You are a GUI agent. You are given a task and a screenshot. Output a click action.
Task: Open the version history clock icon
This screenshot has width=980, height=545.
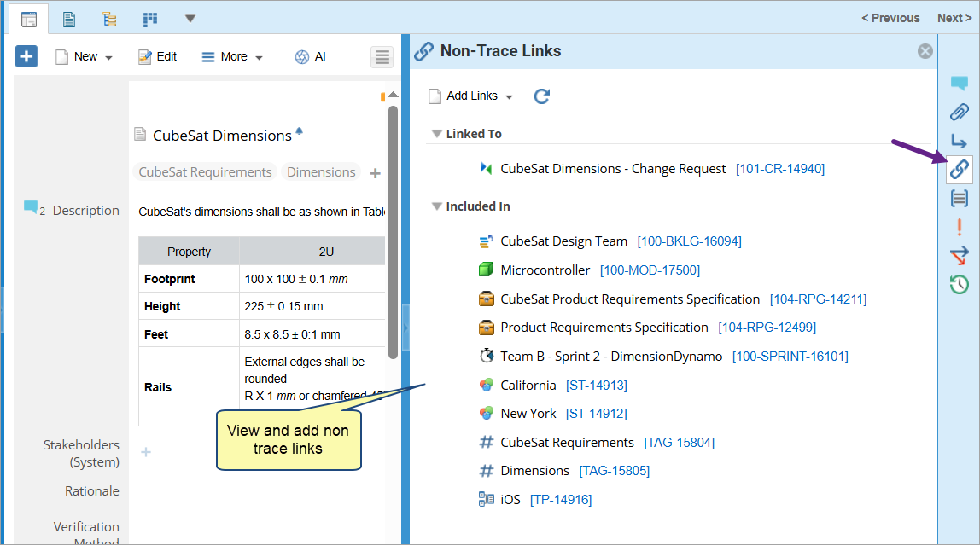click(x=960, y=284)
